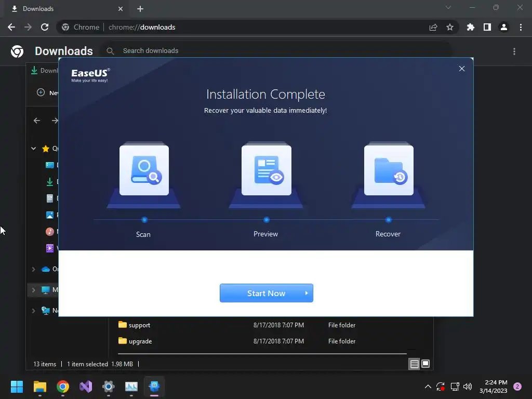
Task: Open Chrome from taskbar
Action: tap(63, 387)
